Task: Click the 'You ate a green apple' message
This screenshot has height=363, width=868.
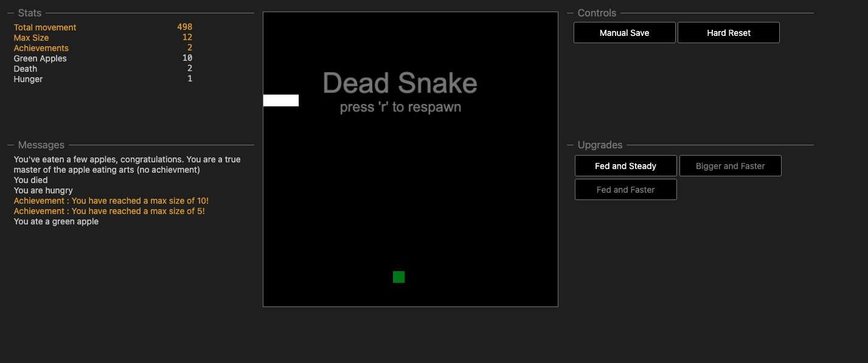Action: pos(56,221)
